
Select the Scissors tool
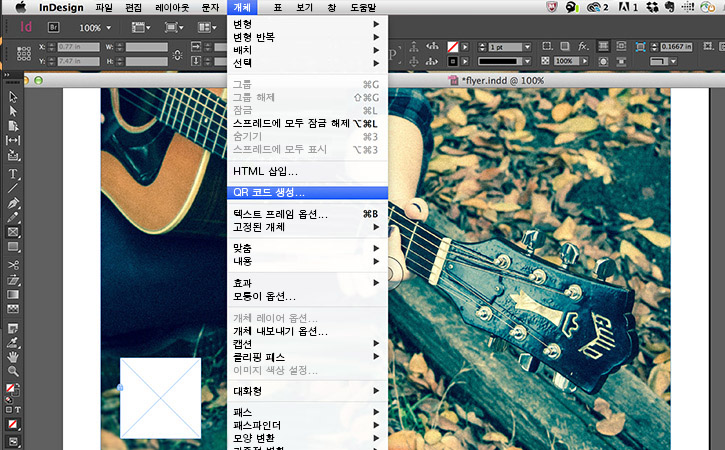[x=13, y=265]
